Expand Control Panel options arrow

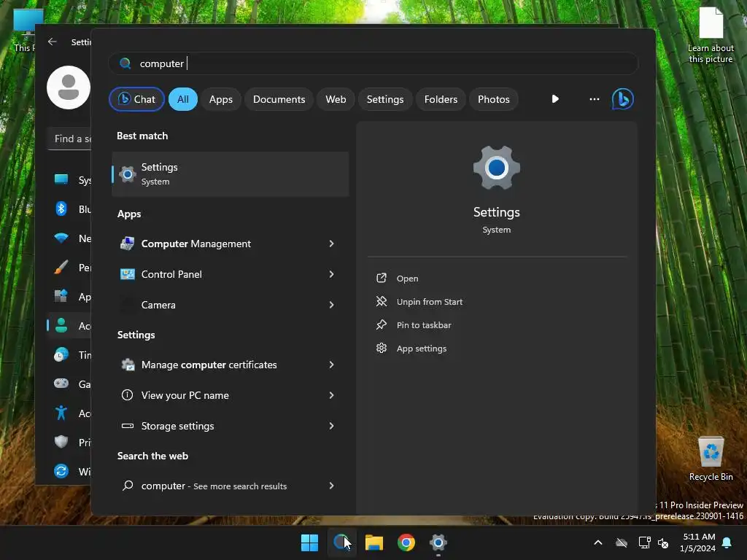(x=332, y=274)
